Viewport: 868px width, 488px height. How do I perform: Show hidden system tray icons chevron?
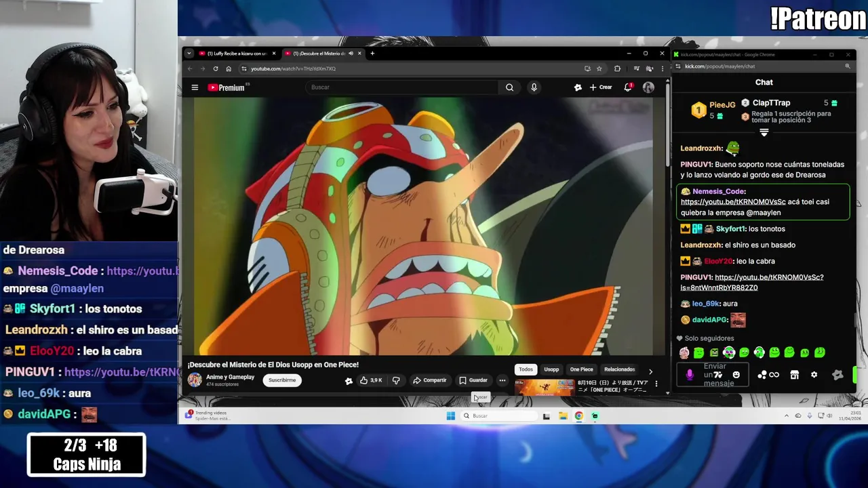(x=787, y=416)
